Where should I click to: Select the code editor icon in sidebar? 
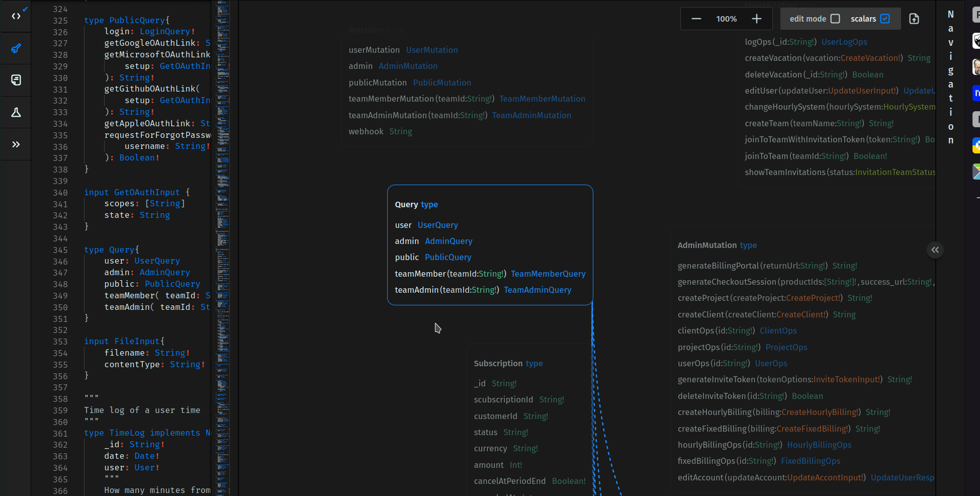point(16,16)
